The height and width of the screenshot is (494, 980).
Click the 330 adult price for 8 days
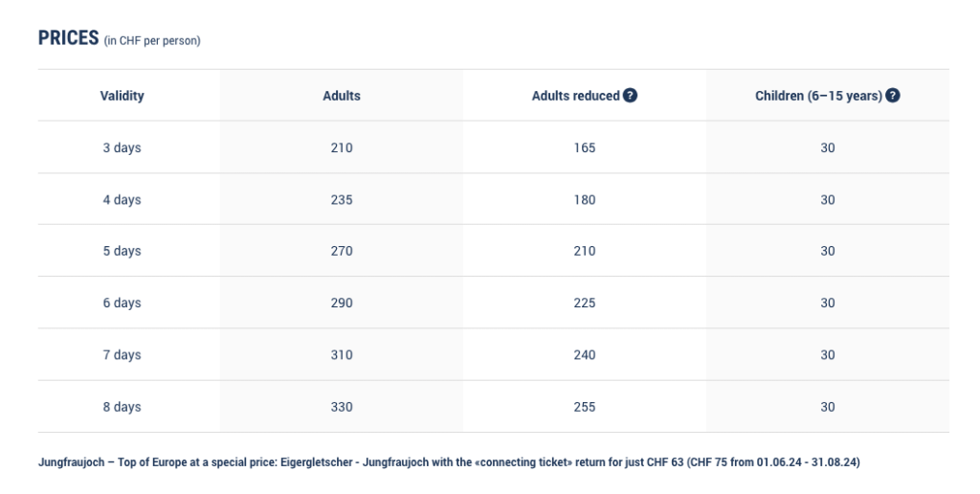pyautogui.click(x=342, y=407)
